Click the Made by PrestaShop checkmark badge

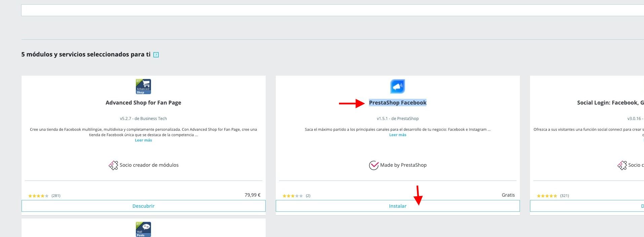pos(374,165)
